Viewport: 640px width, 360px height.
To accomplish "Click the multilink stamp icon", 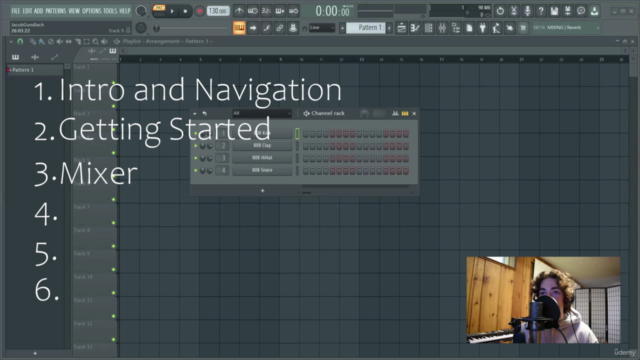I will [x=293, y=28].
